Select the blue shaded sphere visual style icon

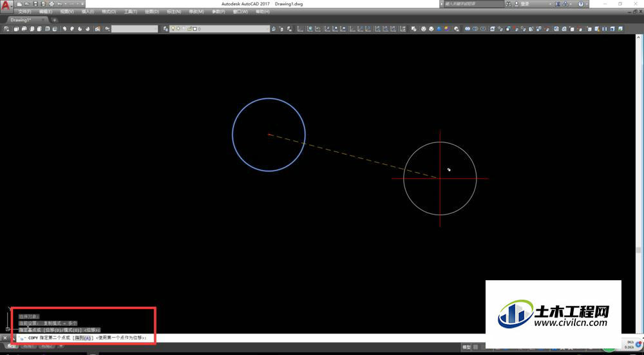(x=440, y=29)
